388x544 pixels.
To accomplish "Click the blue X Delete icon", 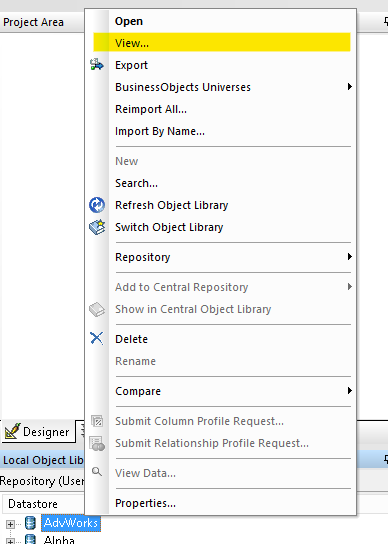I will 96,338.
